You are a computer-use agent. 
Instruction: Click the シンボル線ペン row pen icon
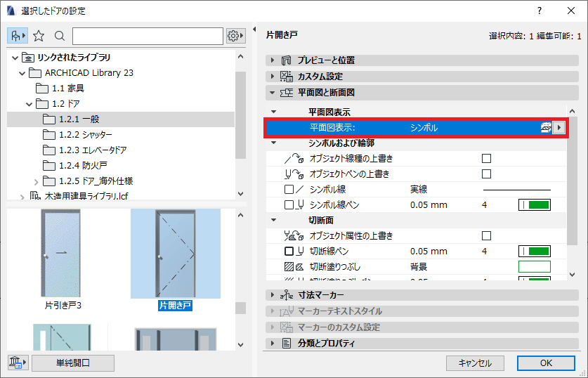pos(294,204)
